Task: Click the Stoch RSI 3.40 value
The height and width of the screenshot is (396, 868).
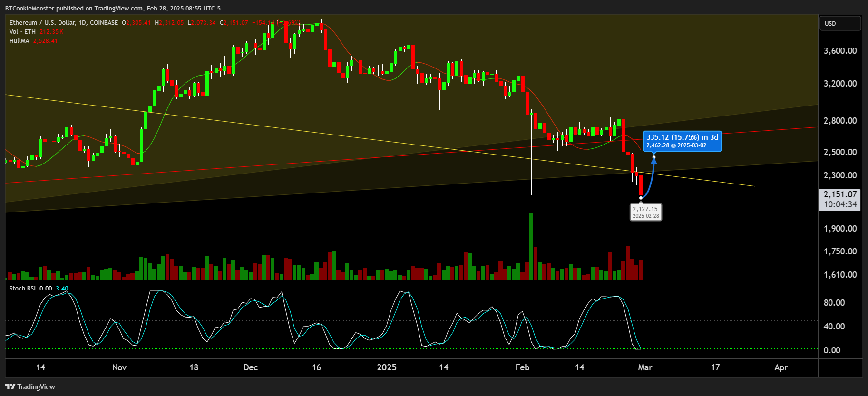Action: point(62,289)
